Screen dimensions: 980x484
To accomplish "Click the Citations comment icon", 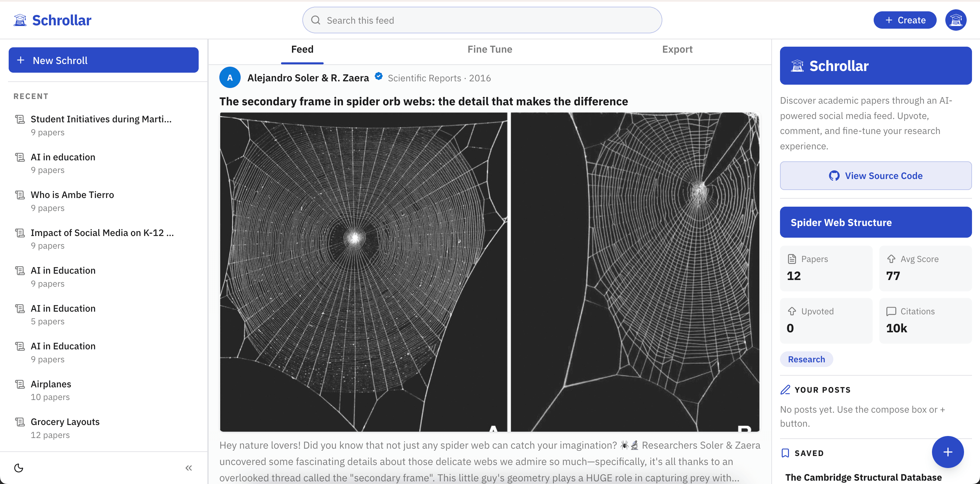I will click(891, 311).
